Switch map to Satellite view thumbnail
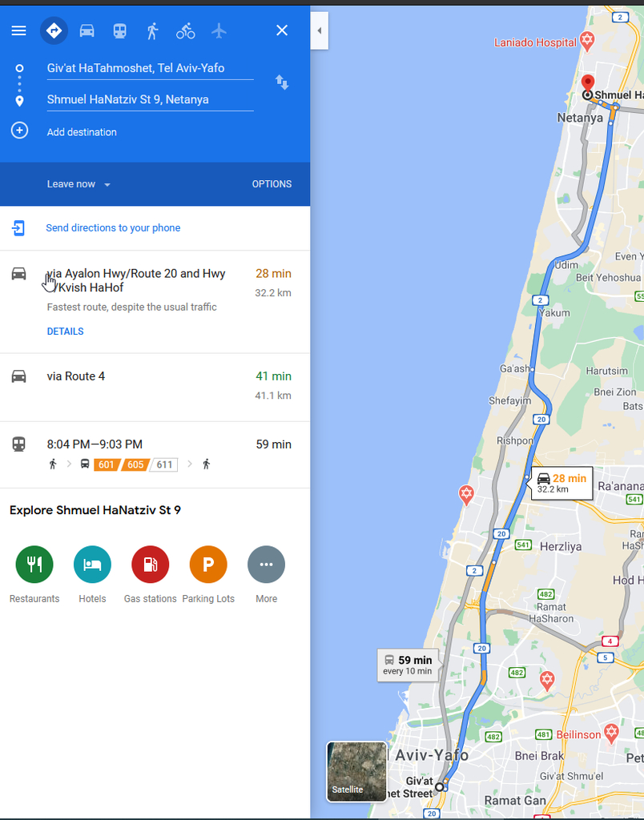 (x=356, y=771)
